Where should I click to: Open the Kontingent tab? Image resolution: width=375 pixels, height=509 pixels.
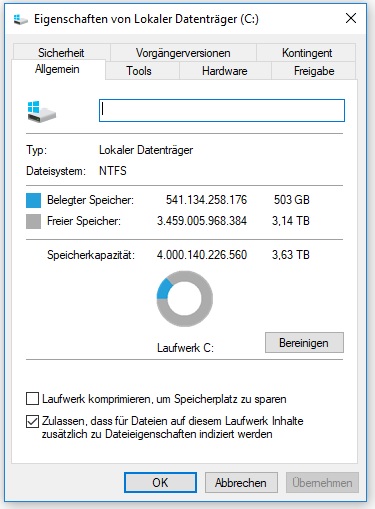(306, 53)
